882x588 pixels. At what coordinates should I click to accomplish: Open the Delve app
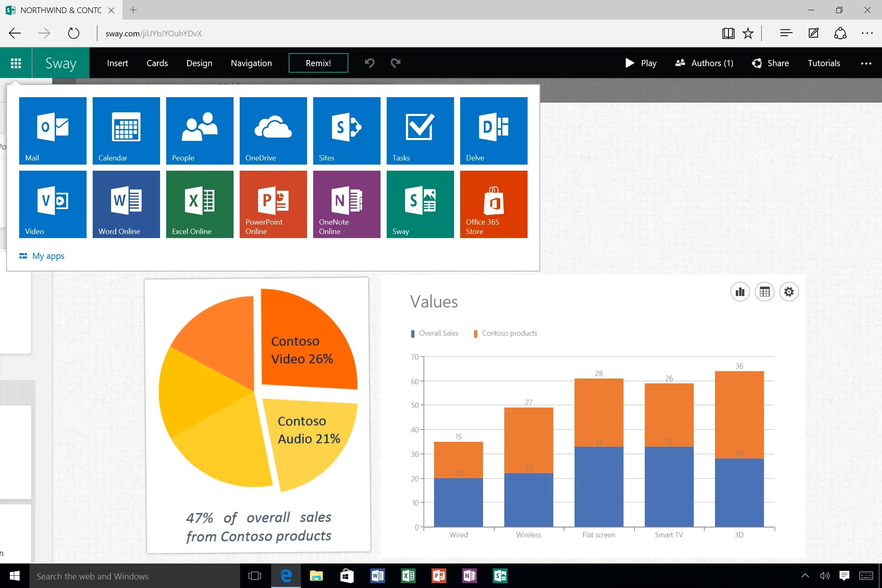(493, 131)
